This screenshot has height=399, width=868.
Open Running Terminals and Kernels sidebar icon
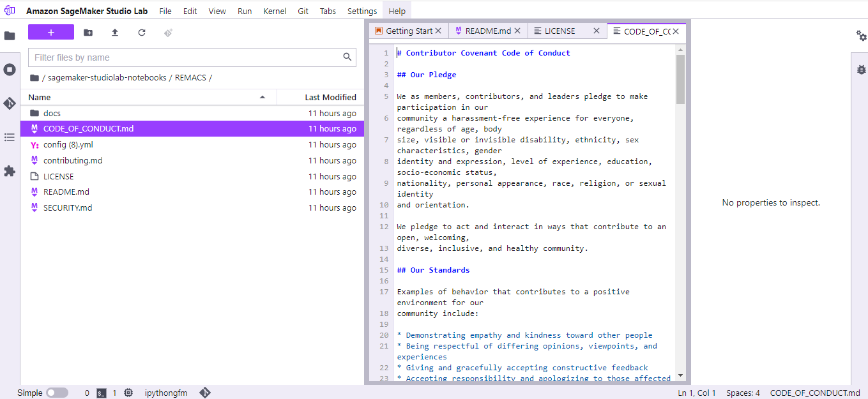(10, 70)
